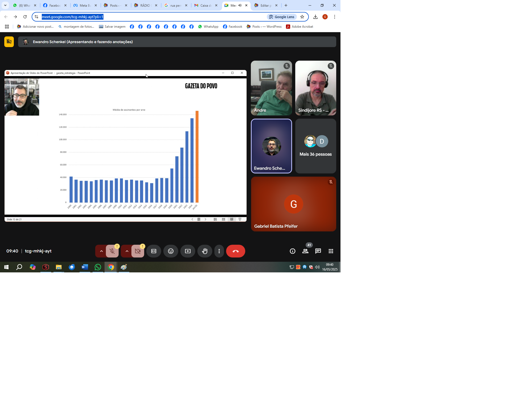The height and width of the screenshot is (399, 532).
Task: Open the three-dot more options menu
Action: pos(219,251)
